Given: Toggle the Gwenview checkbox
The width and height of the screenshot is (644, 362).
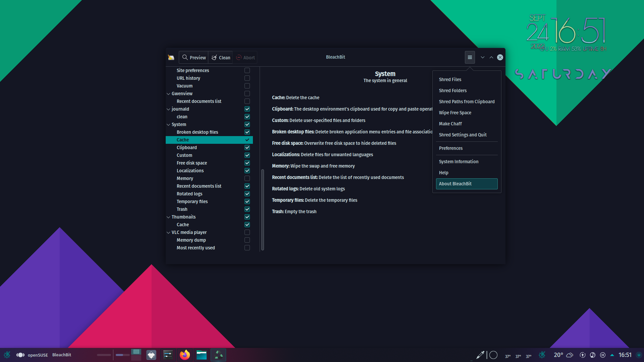Looking at the screenshot, I should pos(247,94).
